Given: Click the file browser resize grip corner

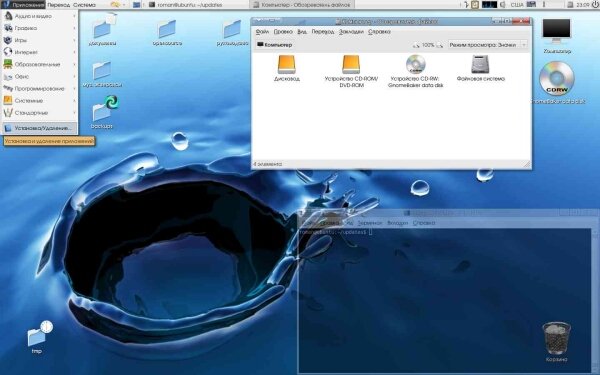Looking at the screenshot, I should (x=527, y=164).
